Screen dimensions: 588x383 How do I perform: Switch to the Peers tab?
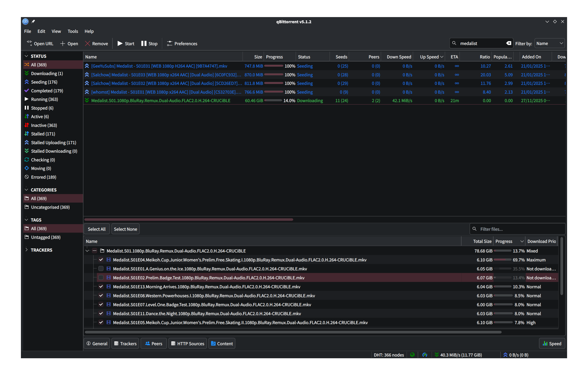154,344
